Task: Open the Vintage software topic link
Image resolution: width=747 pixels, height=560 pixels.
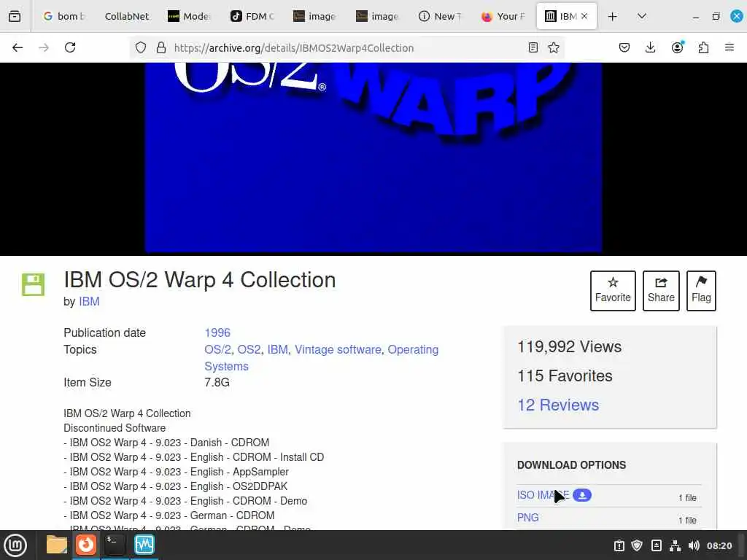Action: [x=338, y=349]
